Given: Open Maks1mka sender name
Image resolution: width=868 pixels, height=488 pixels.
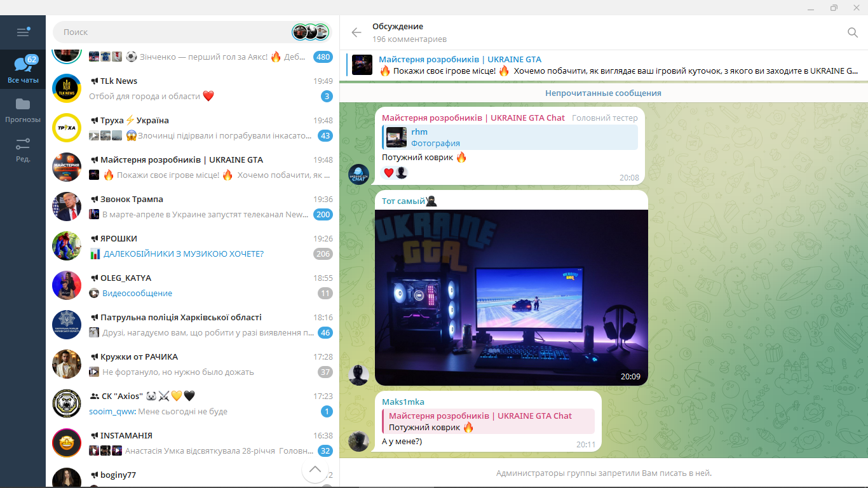Looking at the screenshot, I should [403, 402].
